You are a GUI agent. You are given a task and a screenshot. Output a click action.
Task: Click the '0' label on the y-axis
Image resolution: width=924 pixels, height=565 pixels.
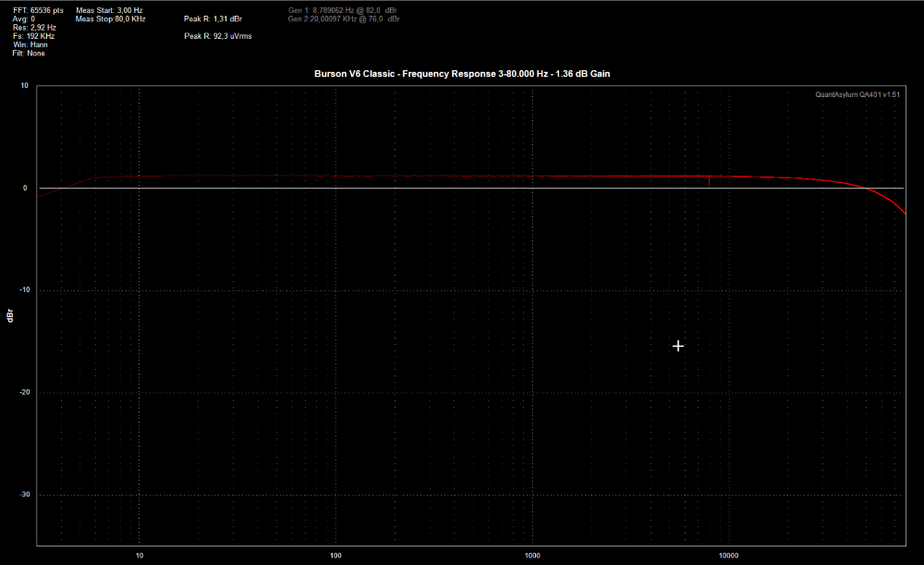click(x=25, y=188)
